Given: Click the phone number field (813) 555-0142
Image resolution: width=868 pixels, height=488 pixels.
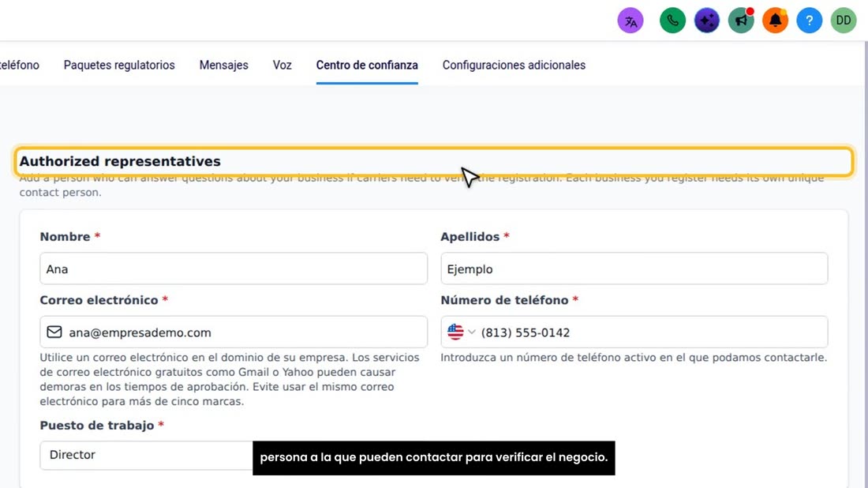Looking at the screenshot, I should point(634,332).
